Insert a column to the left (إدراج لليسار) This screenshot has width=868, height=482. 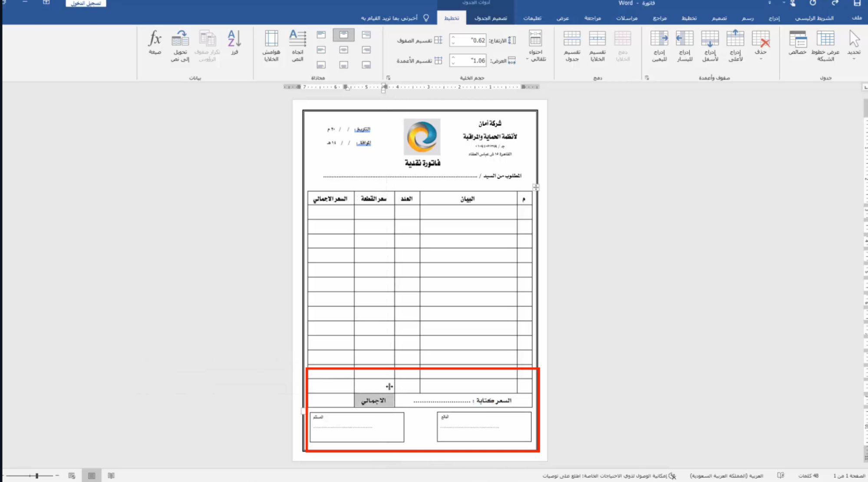(x=684, y=45)
